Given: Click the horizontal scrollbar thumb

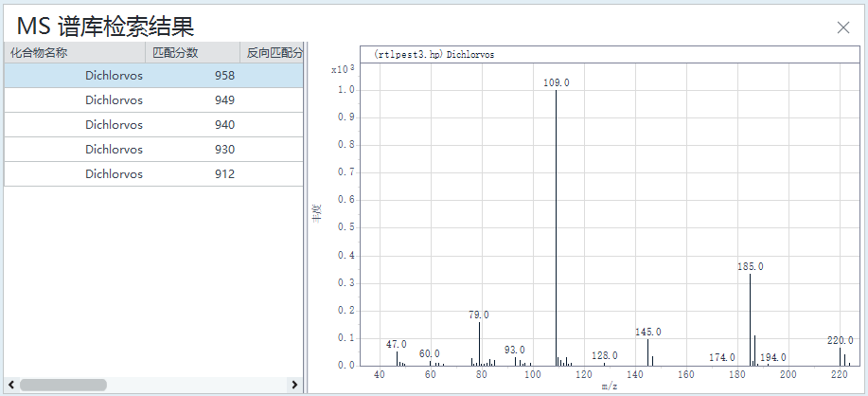Looking at the screenshot, I should (x=63, y=385).
